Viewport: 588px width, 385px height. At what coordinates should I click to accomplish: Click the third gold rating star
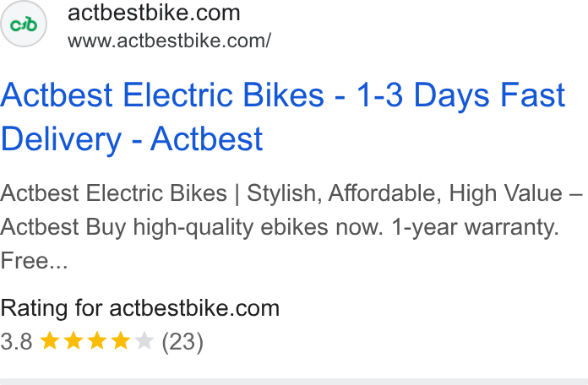coord(97,341)
